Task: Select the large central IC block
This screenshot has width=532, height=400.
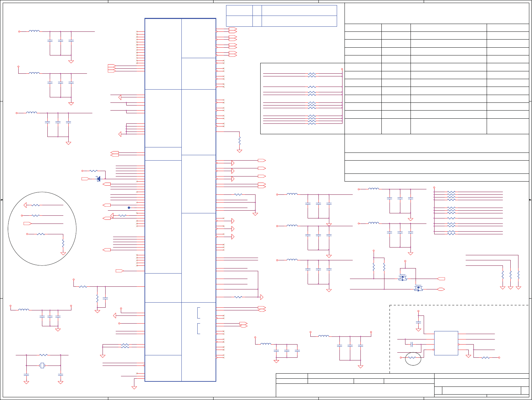Action: coord(180,200)
